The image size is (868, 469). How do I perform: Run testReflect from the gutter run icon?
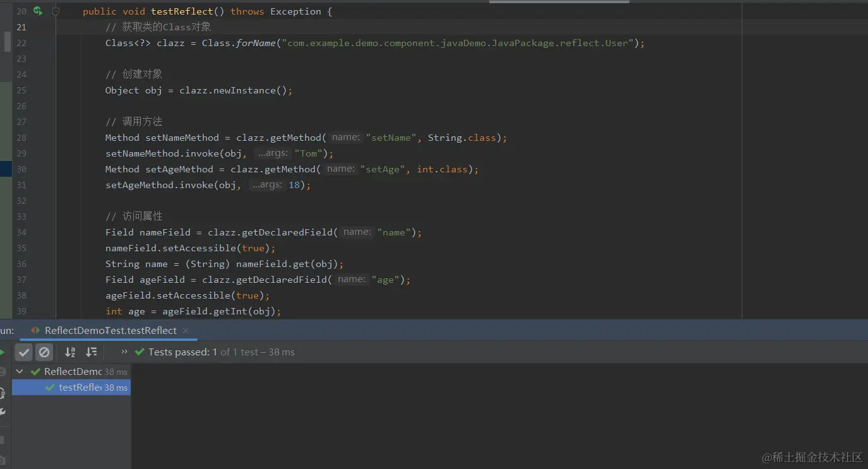click(x=38, y=11)
